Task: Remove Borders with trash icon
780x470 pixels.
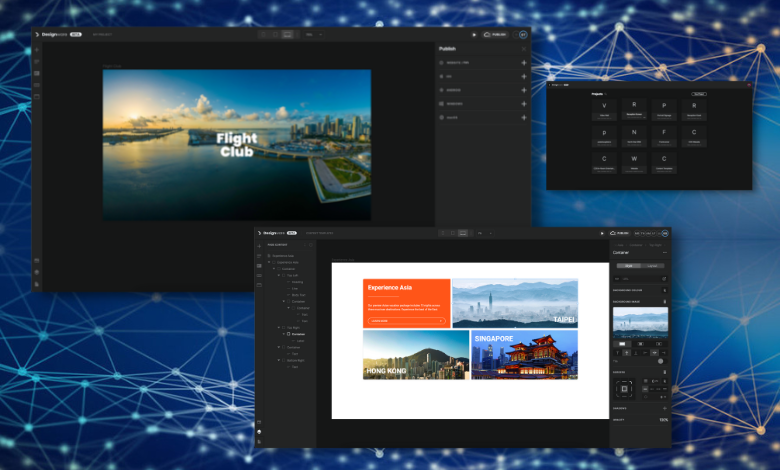Action: [x=665, y=372]
